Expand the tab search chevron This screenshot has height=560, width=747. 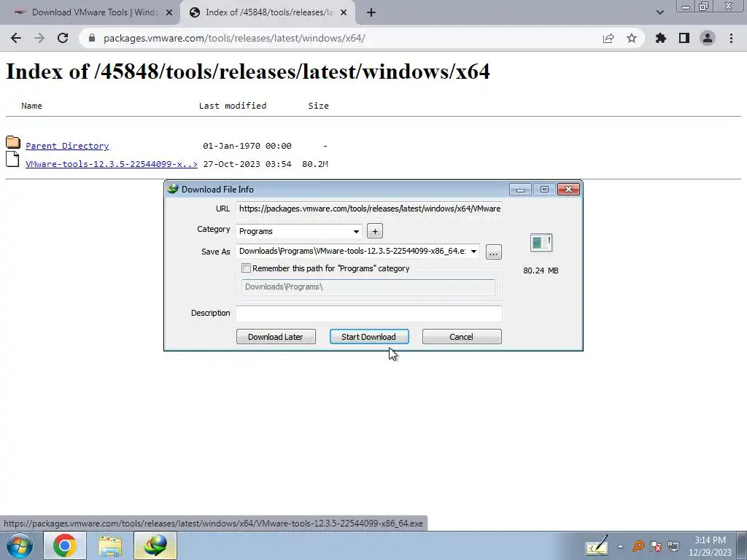[x=659, y=13]
